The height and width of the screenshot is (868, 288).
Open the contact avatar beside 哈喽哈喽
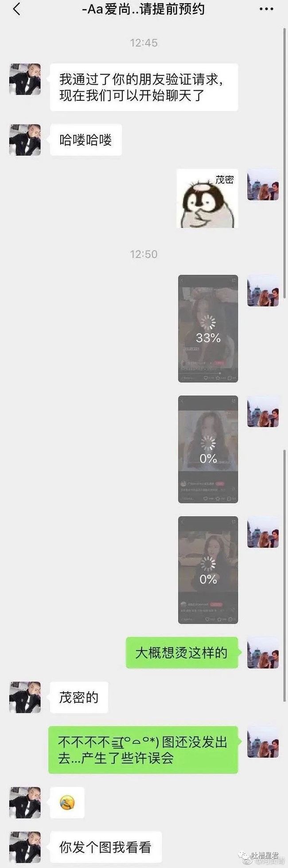click(25, 140)
